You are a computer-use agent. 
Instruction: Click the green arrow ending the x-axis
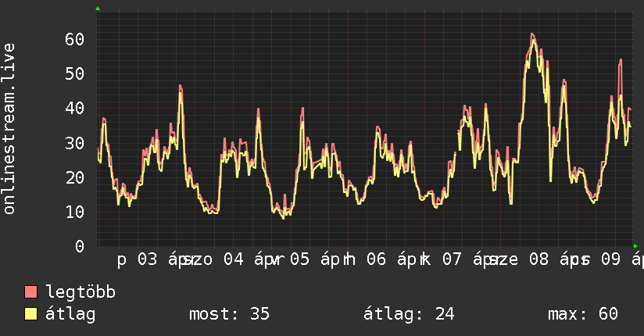(635, 246)
